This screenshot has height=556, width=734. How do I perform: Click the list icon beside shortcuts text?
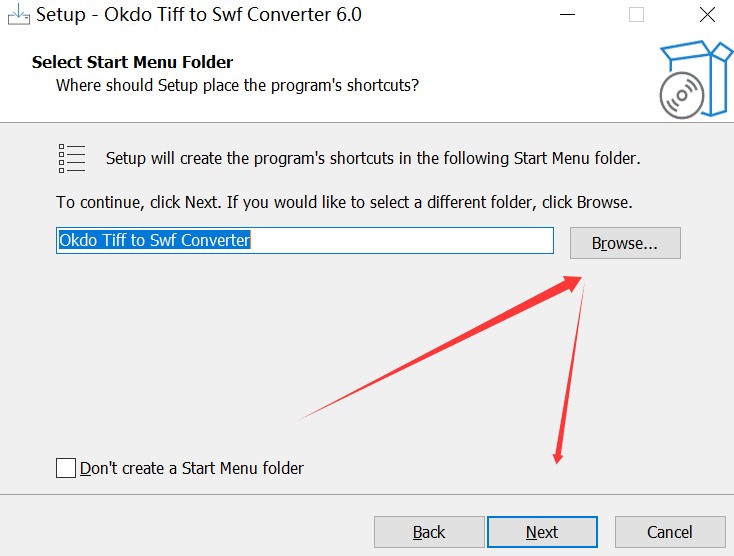pos(72,158)
